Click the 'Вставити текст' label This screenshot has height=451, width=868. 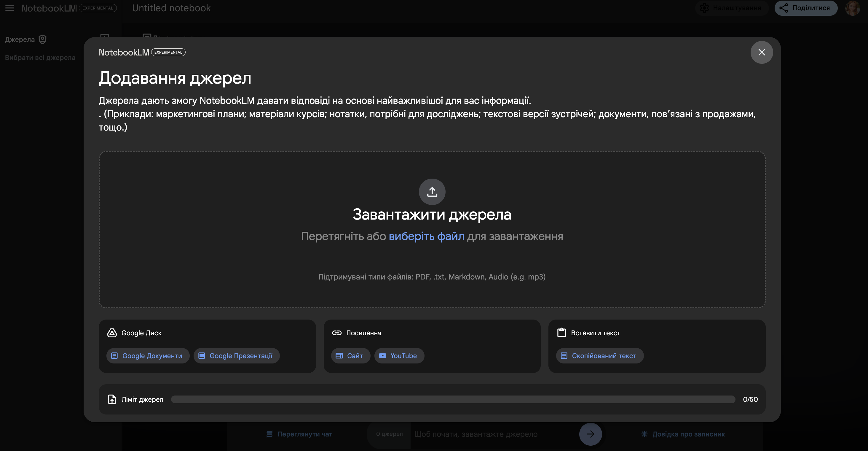[595, 333]
